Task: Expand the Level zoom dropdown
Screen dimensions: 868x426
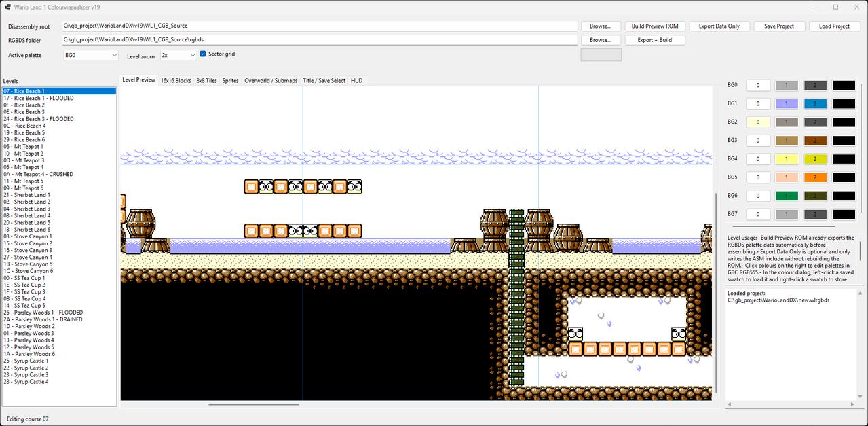Action: coord(178,55)
